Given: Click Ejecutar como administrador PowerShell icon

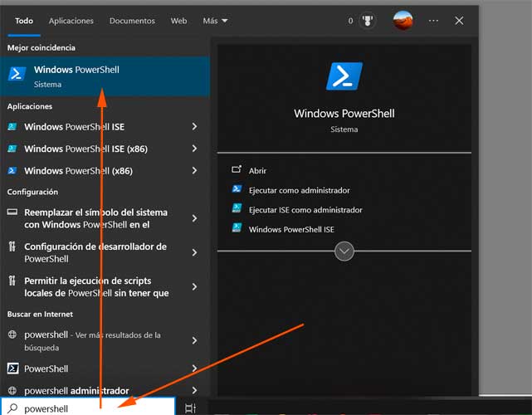Looking at the screenshot, I should pyautogui.click(x=237, y=188).
